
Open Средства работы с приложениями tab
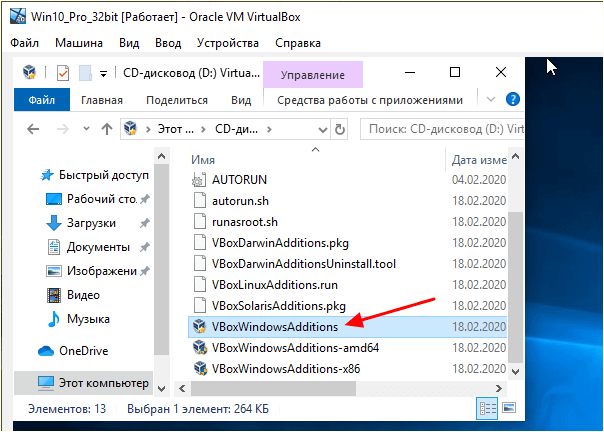pos(370,100)
